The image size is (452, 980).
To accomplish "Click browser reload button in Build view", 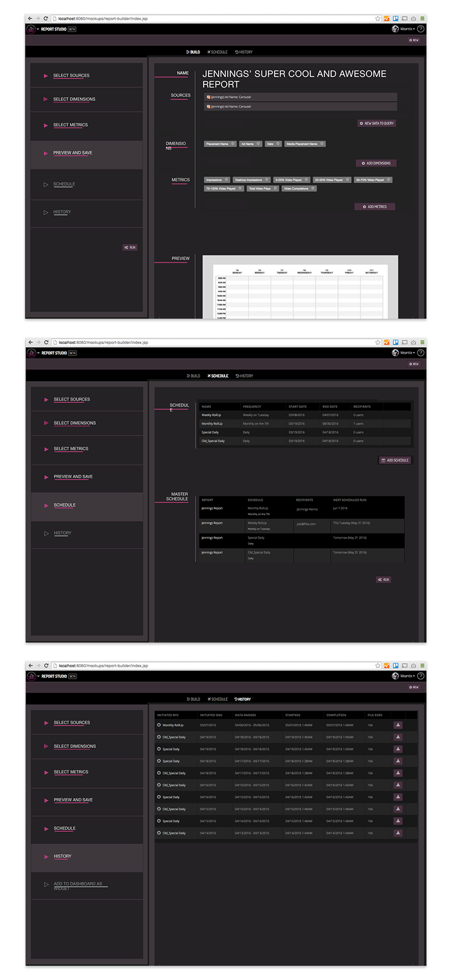I will [x=46, y=19].
